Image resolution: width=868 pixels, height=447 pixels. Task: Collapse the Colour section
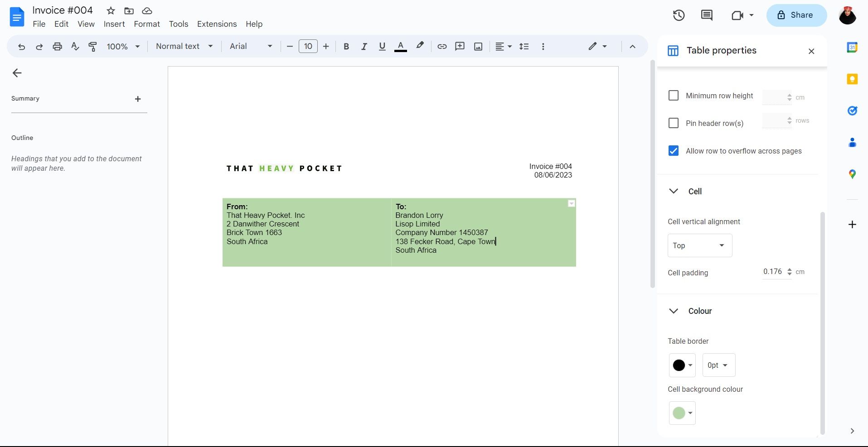674,311
